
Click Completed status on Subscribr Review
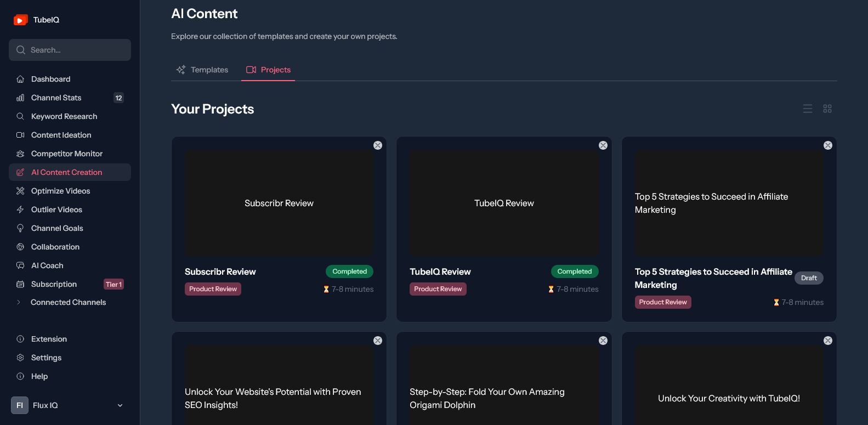point(349,271)
